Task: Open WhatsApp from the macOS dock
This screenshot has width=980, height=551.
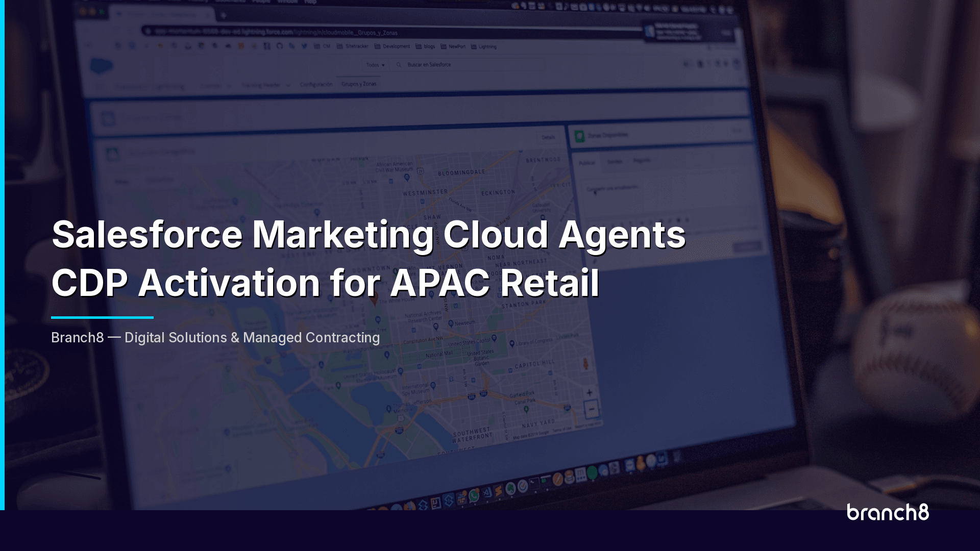Action: (474, 495)
